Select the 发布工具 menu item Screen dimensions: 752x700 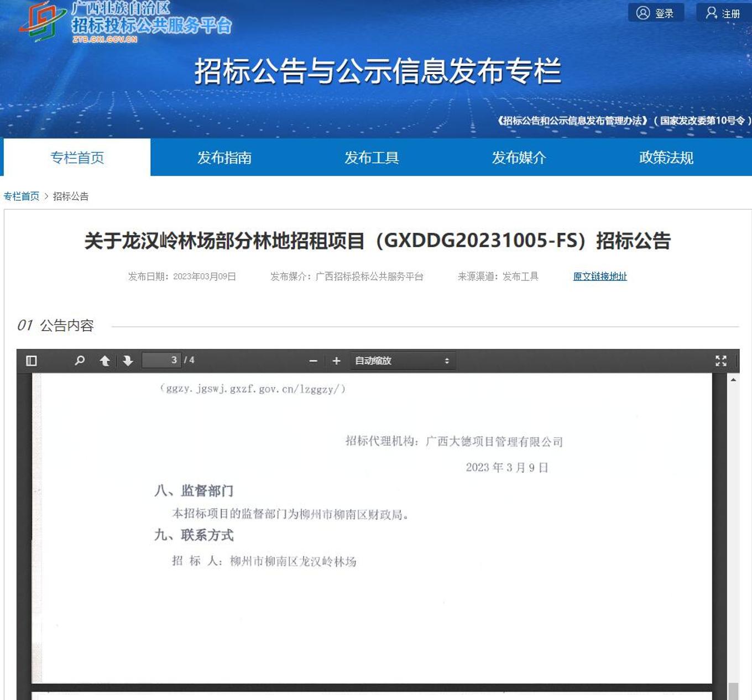point(372,158)
